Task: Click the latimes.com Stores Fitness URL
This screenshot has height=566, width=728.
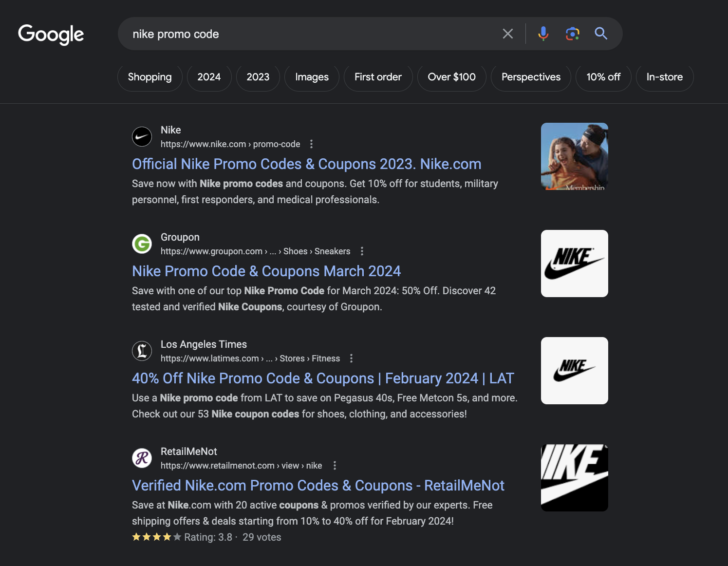Action: pyautogui.click(x=250, y=358)
